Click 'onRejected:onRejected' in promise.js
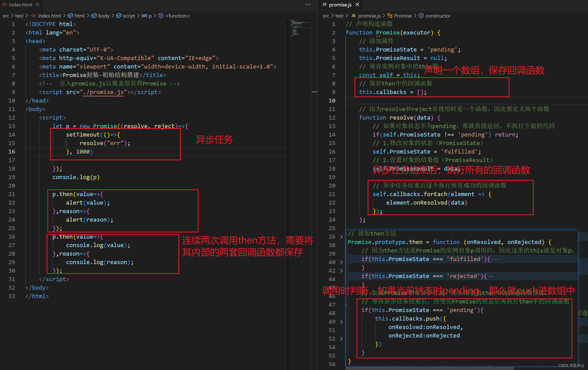 pos(424,336)
